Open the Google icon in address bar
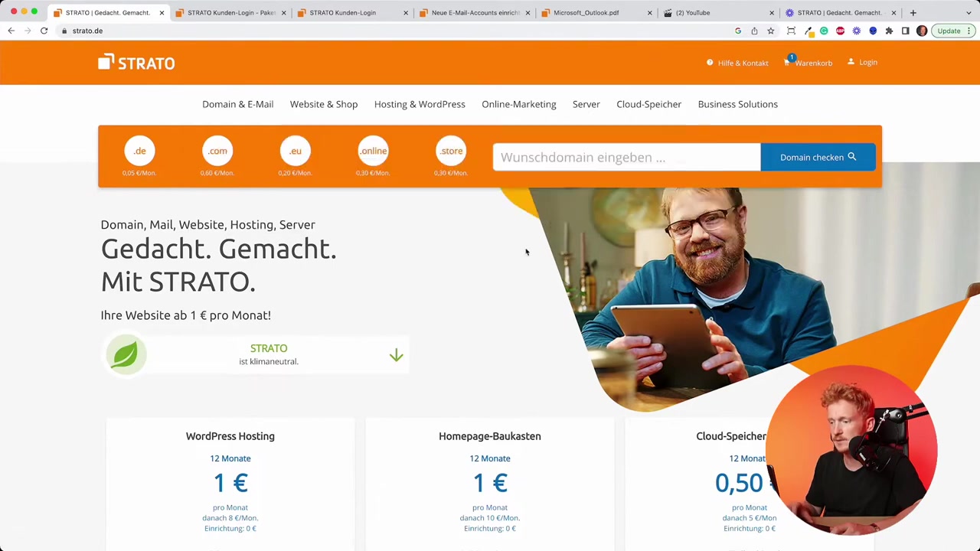The image size is (980, 551). (738, 31)
